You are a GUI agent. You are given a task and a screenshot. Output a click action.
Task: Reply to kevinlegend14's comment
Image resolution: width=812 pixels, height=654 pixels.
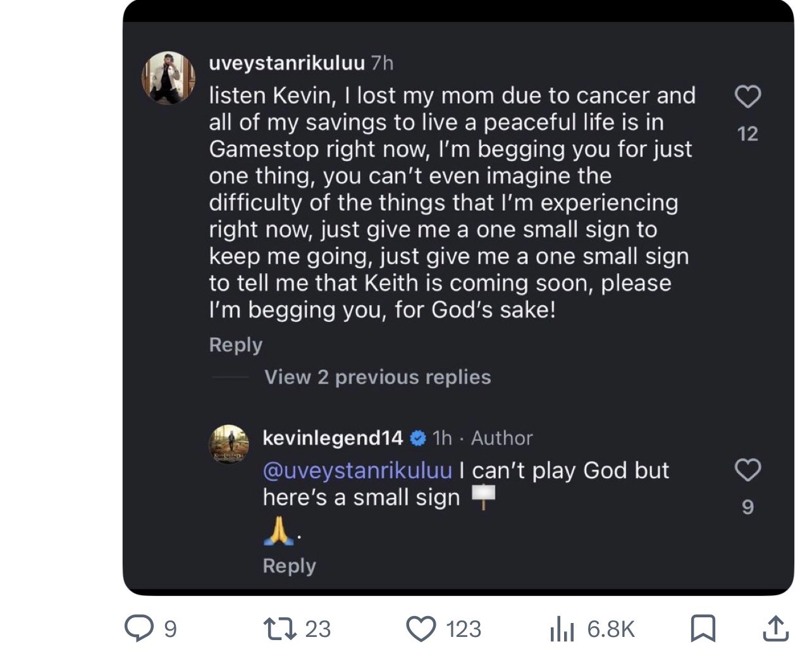tap(289, 565)
